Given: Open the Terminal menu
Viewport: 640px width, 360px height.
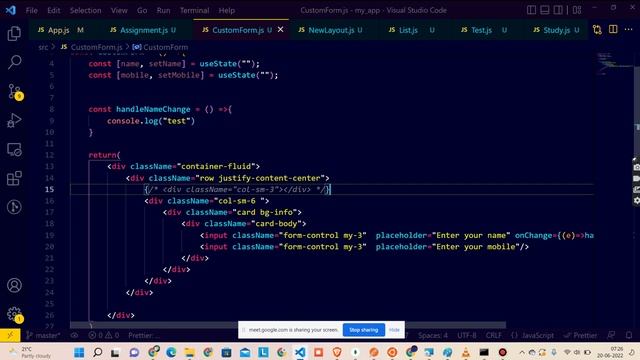Looking at the screenshot, I should click(x=195, y=10).
